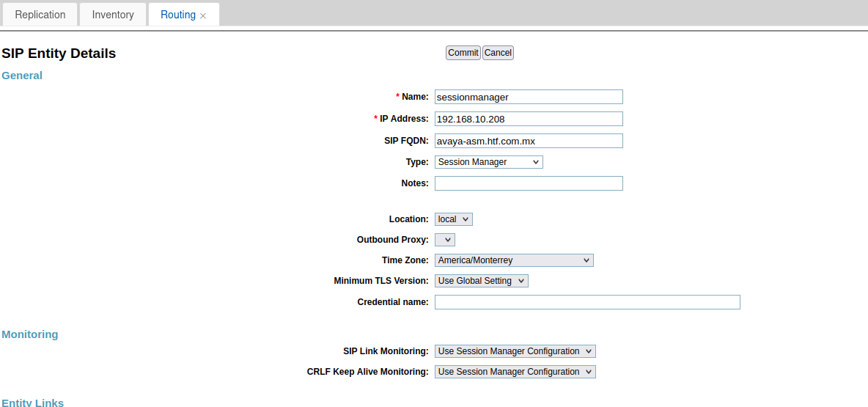The image size is (868, 407).
Task: Click the General section heading
Action: pyautogui.click(x=22, y=76)
